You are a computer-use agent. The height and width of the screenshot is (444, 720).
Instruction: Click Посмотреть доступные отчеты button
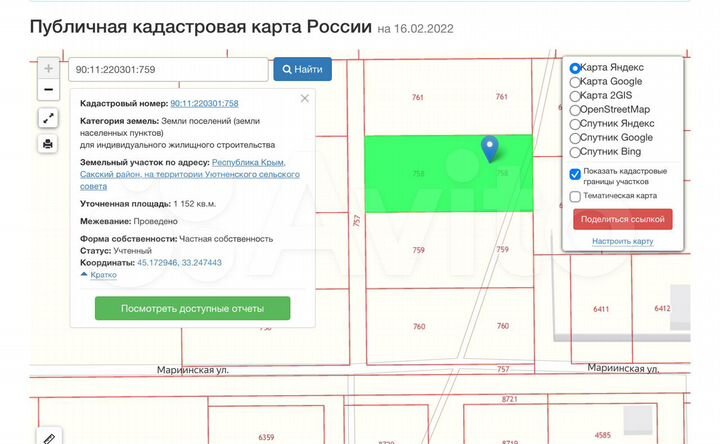[192, 308]
